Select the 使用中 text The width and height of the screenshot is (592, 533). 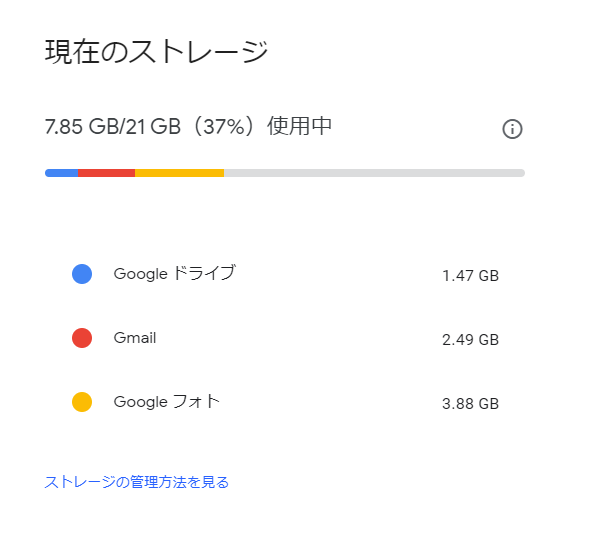299,126
